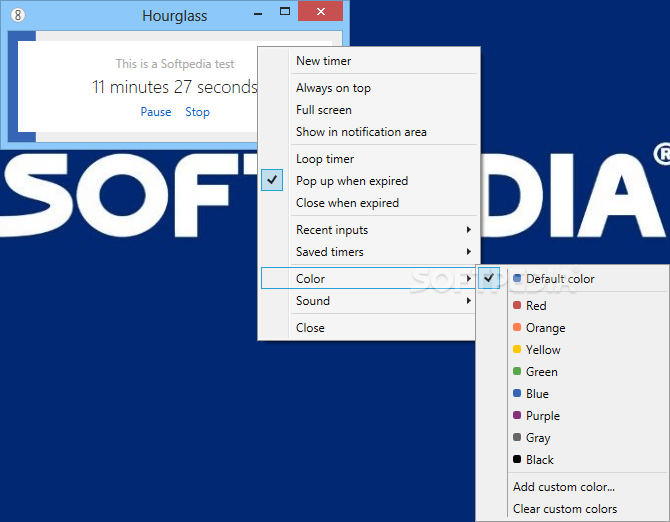This screenshot has width=670, height=522.
Task: Click the 11 minutes 27 seconds field
Action: click(175, 87)
